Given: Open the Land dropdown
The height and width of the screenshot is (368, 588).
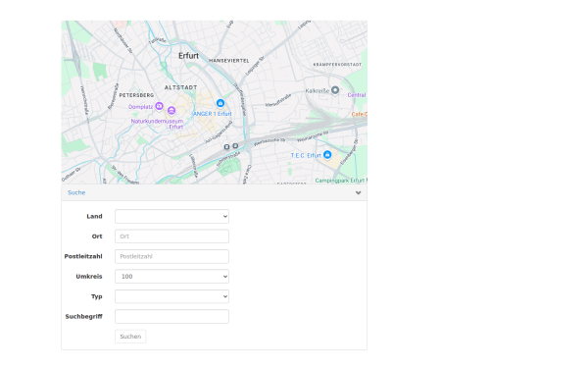Looking at the screenshot, I should (x=171, y=216).
